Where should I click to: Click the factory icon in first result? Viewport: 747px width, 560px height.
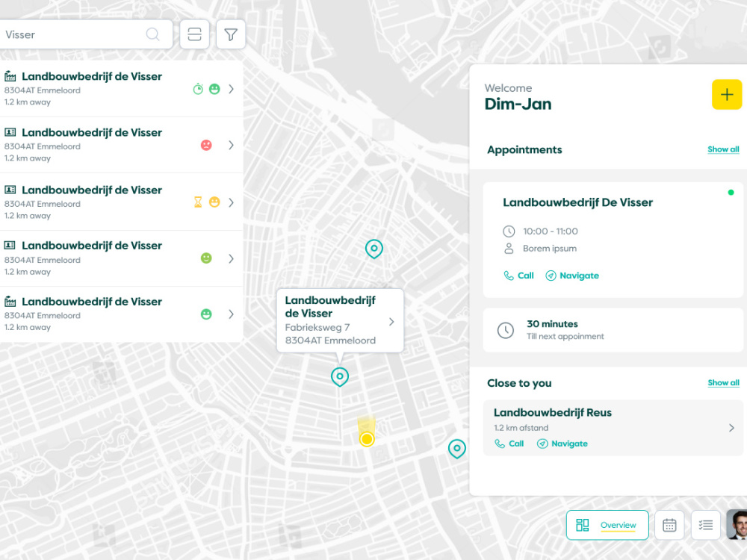tap(10, 76)
